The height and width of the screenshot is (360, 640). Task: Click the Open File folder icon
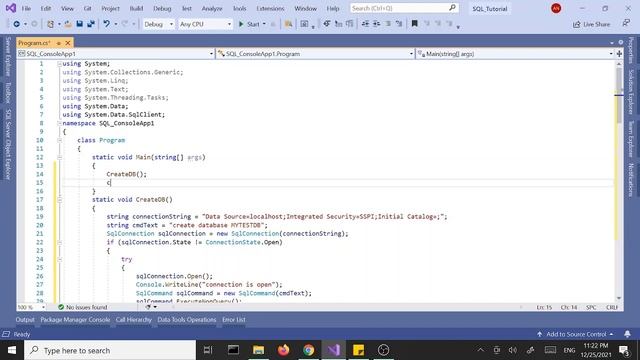(68, 24)
